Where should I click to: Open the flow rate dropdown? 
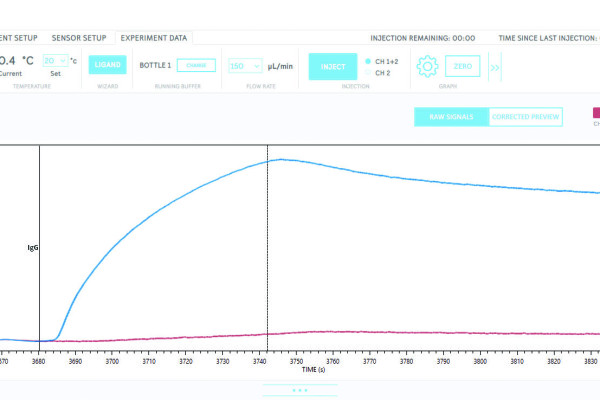[245, 66]
